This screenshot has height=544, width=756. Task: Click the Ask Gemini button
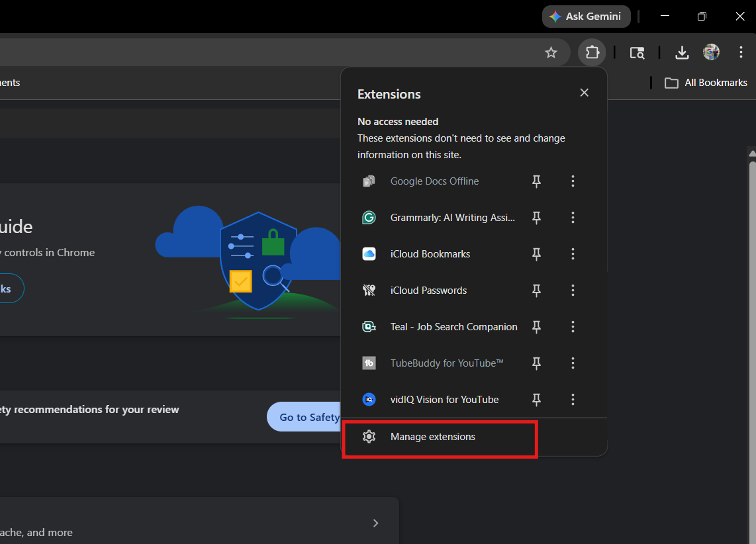(x=587, y=17)
